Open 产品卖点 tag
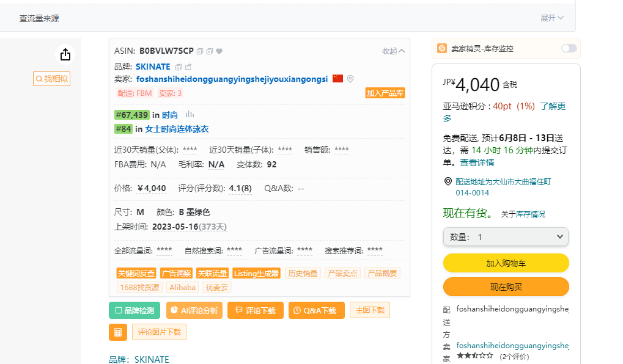This screenshot has width=623, height=364. coord(342,273)
